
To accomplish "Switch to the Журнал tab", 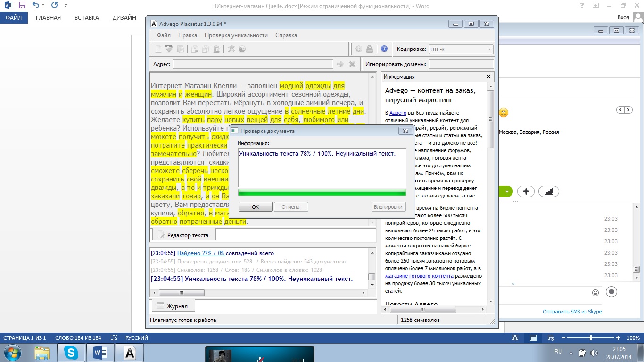I will 173,306.
